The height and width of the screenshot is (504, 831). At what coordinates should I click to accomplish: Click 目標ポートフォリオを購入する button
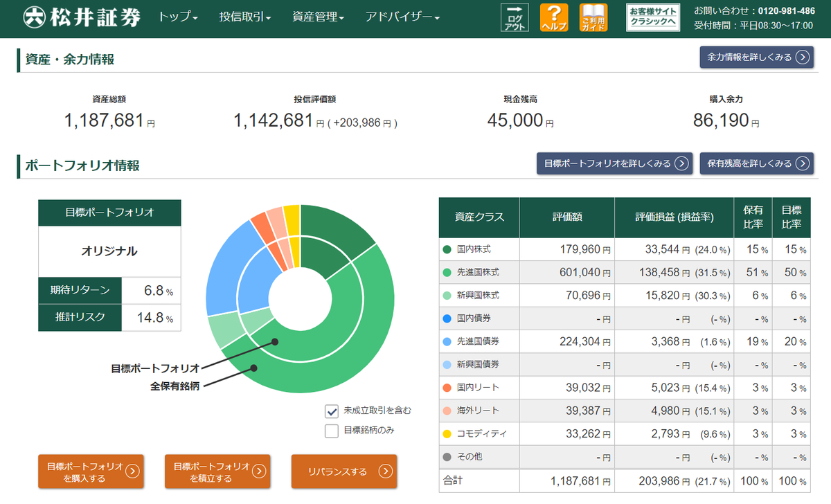(91, 472)
